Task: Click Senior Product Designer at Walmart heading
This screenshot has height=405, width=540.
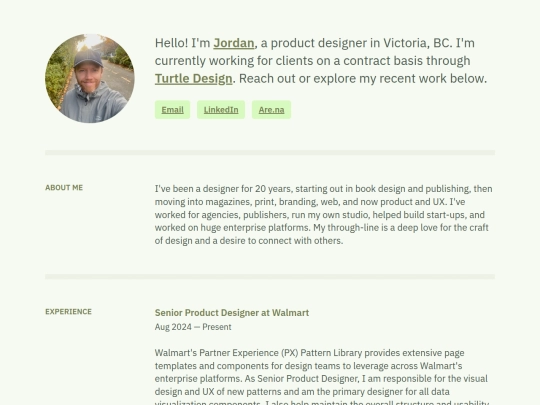Action: [232, 313]
